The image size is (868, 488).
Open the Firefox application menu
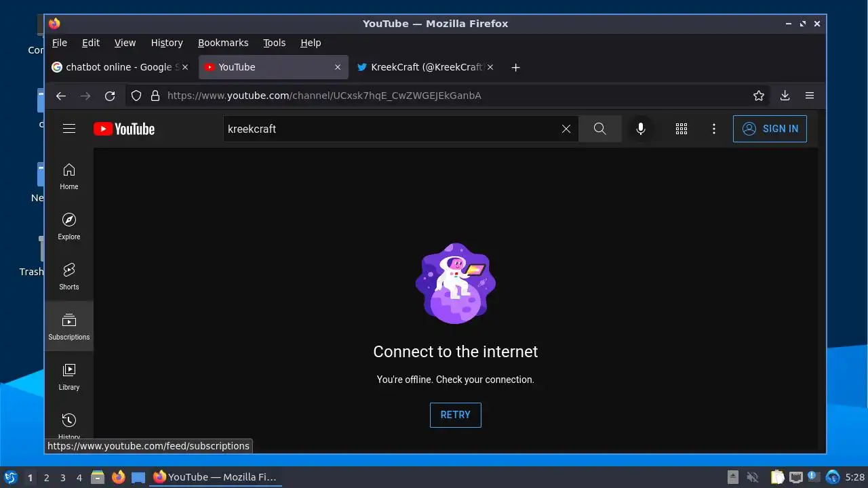[x=810, y=96]
